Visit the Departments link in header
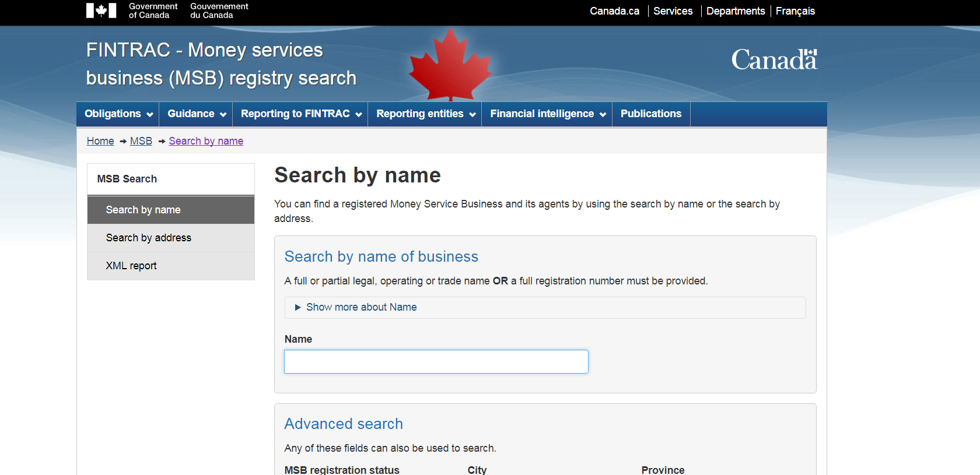This screenshot has height=475, width=980. coord(735,11)
